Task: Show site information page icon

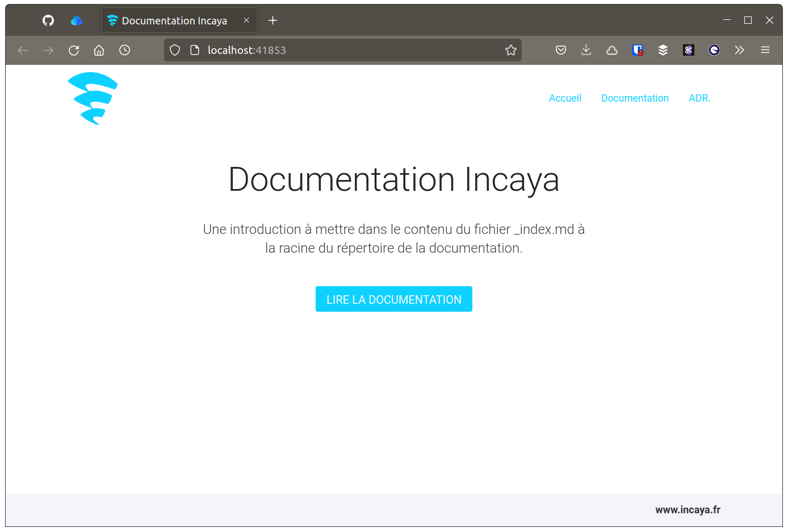Action: pos(195,51)
